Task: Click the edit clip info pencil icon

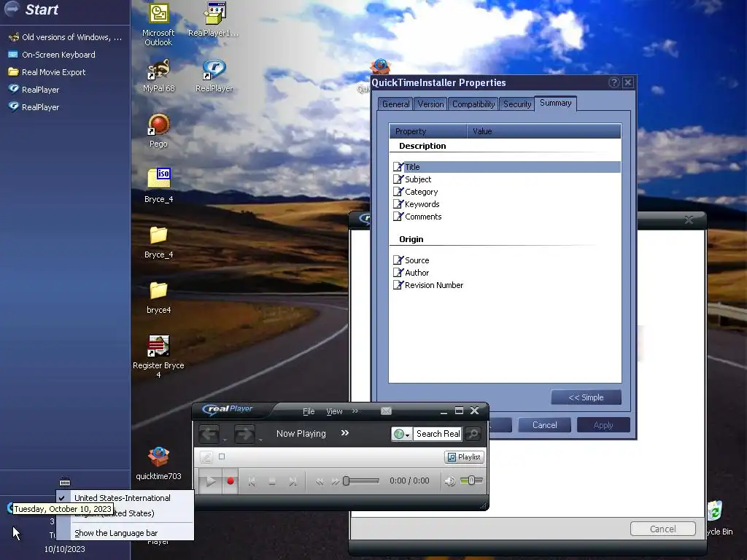Action: (206, 457)
